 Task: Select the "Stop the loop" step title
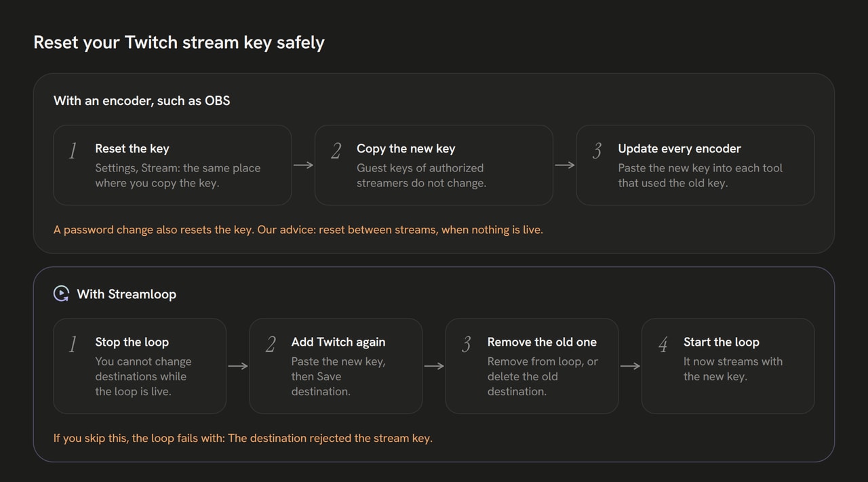coord(132,342)
